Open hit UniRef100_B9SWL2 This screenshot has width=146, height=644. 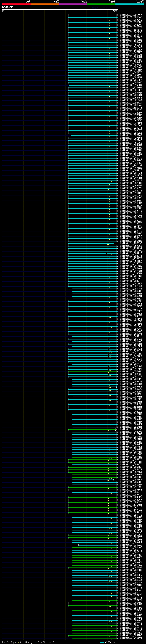click(131, 63)
